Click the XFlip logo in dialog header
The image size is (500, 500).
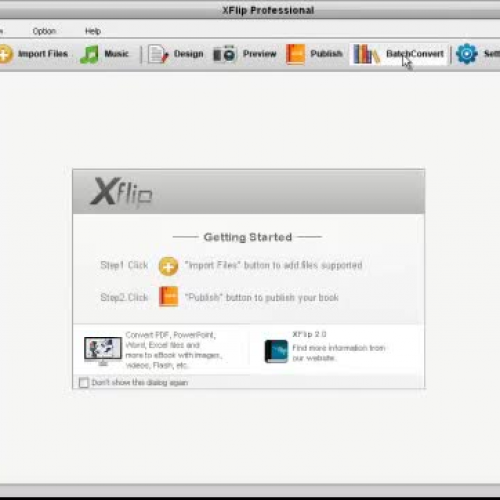pos(121,192)
